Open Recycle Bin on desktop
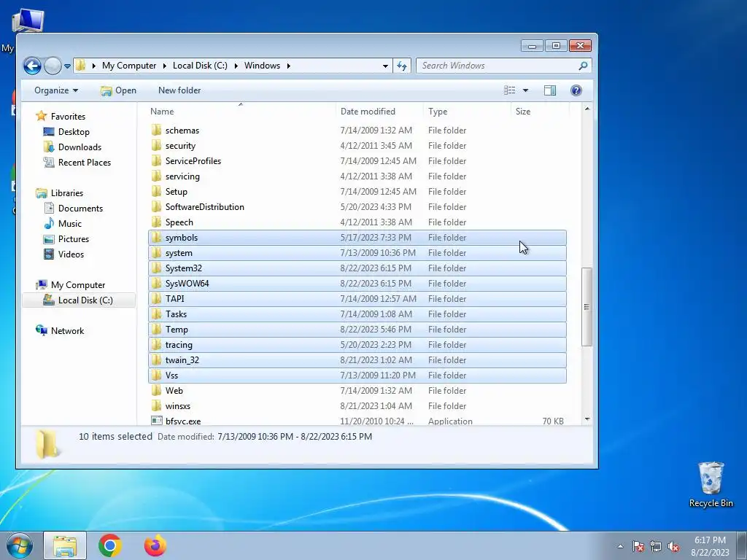Screen dimensions: 747x560 (x=711, y=485)
